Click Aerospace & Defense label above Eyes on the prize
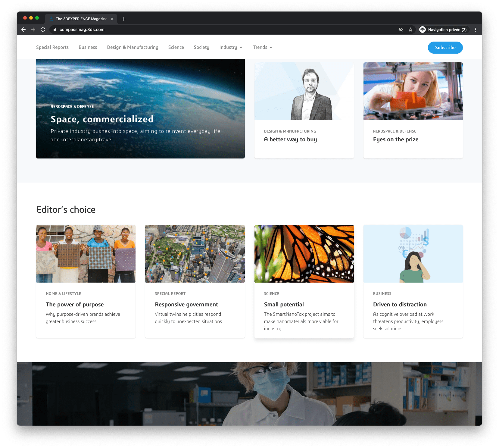Viewport: 499px width, 448px height. pos(395,131)
